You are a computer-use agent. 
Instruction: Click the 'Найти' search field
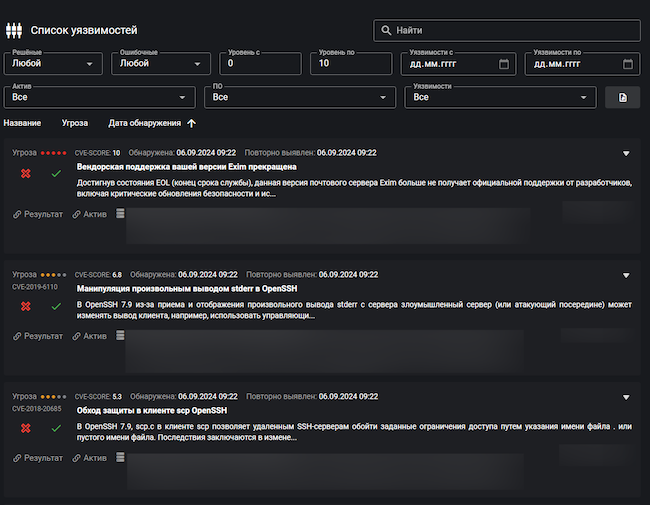click(510, 31)
